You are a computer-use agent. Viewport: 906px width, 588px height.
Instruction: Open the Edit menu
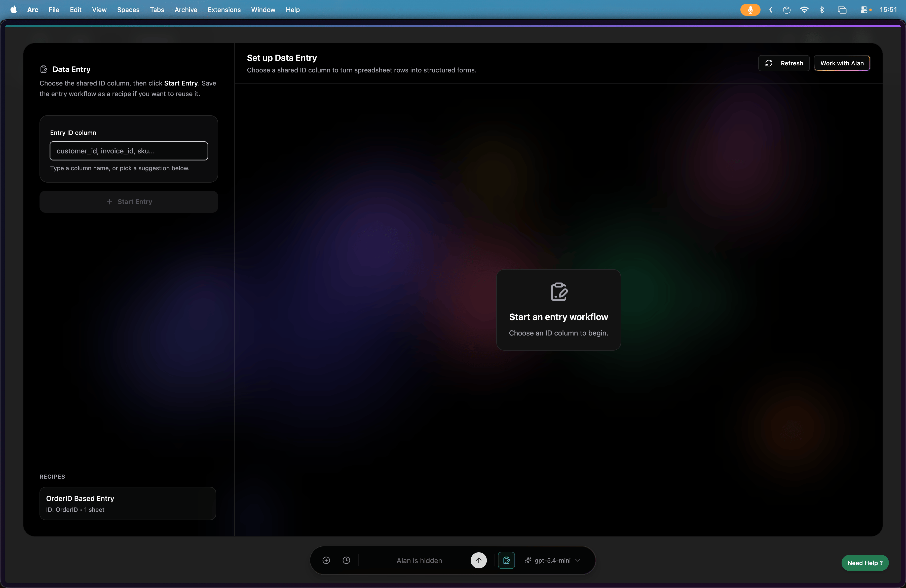75,10
